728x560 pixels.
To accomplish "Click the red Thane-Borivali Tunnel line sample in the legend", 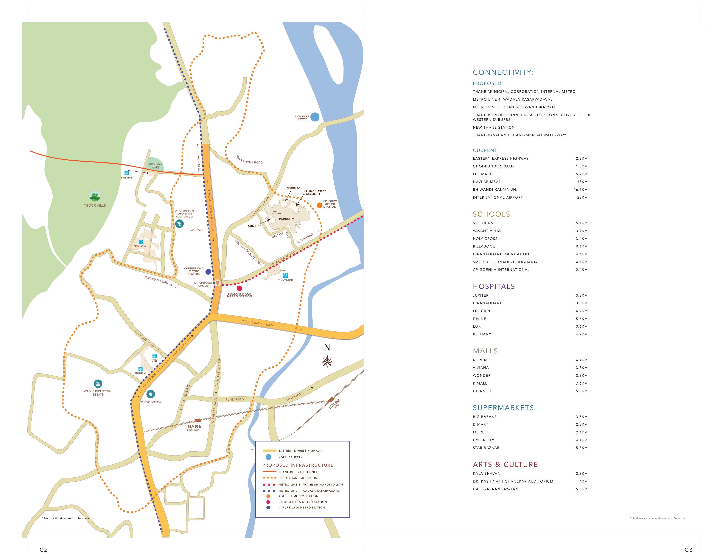I will pos(269,472).
